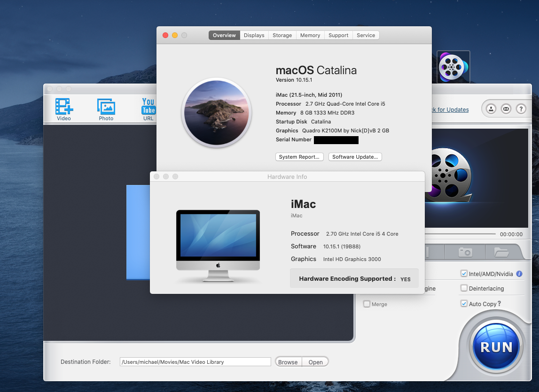Open the help question mark icon
The width and height of the screenshot is (539, 392).
point(521,109)
